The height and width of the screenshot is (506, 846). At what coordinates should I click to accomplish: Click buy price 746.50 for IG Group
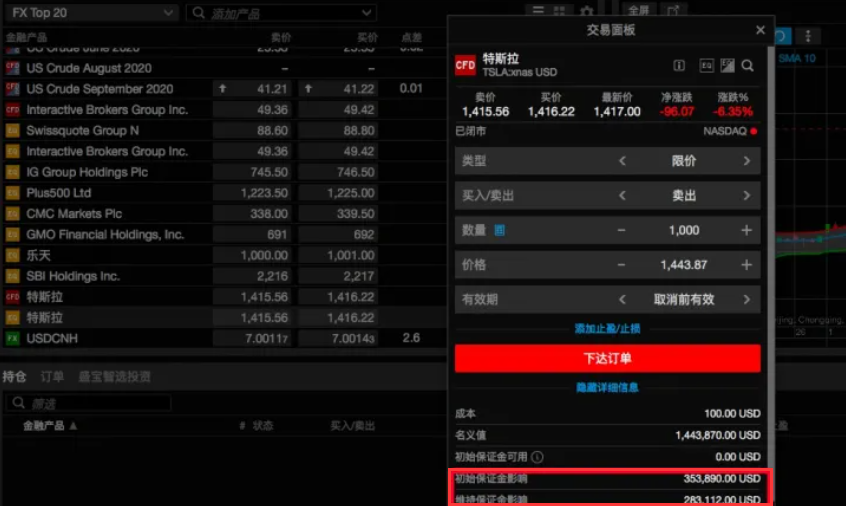(x=338, y=172)
